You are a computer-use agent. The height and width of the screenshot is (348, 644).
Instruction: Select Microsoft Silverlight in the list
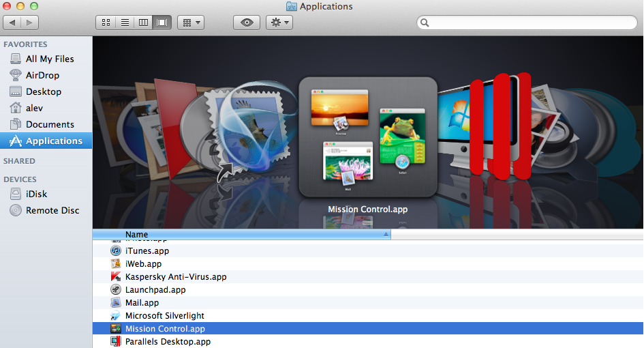[367, 315]
